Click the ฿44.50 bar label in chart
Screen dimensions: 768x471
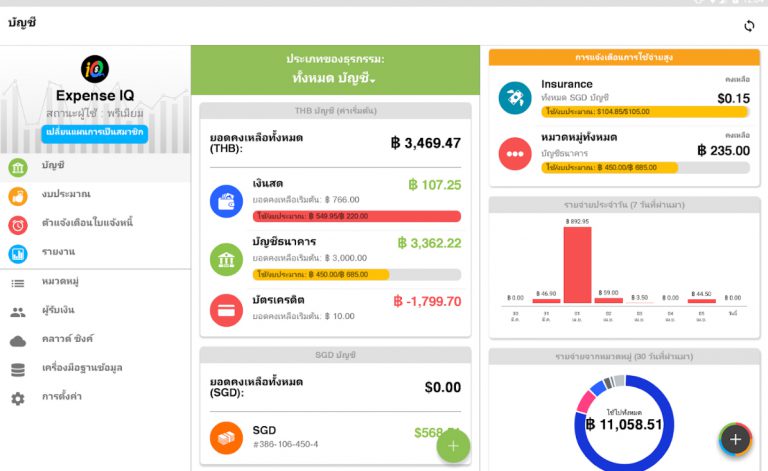coord(701,294)
